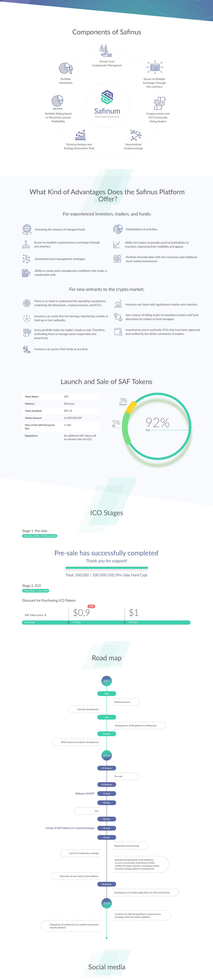Click the pre-sale green progress bar
This screenshot has height=980, width=213.
pos(106,568)
